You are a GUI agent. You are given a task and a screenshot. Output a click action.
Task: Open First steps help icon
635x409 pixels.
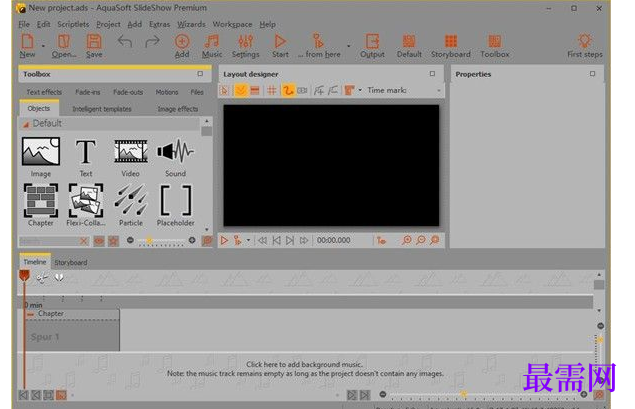[x=585, y=46]
